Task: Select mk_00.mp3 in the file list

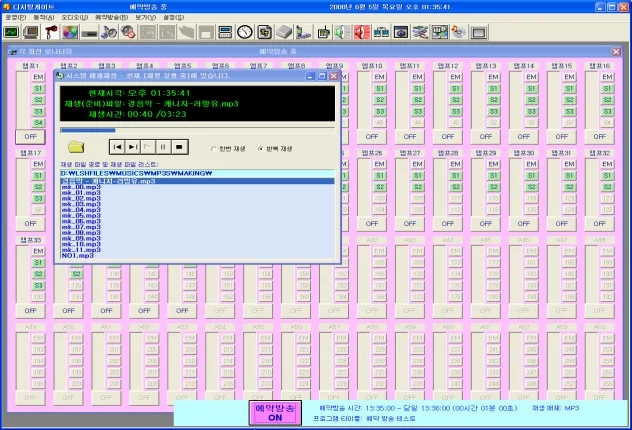Action: pos(81,187)
